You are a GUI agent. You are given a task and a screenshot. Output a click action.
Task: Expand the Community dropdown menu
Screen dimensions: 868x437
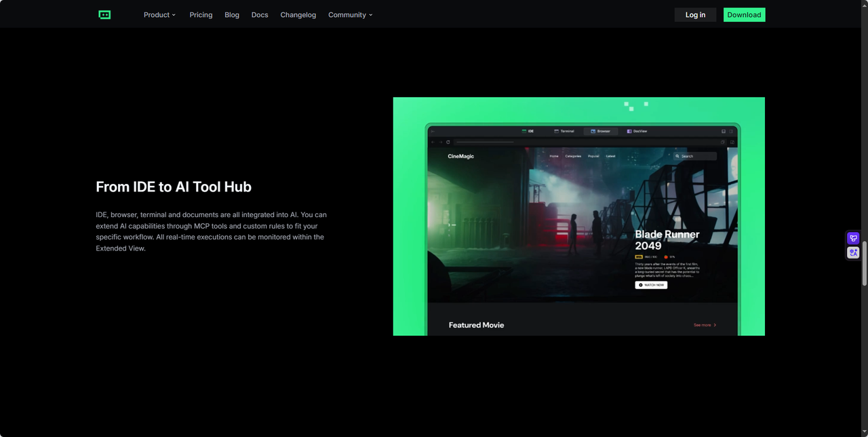click(350, 15)
